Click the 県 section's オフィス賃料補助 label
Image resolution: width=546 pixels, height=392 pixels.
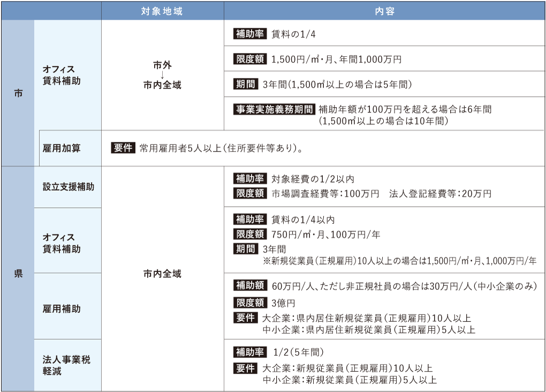[x=62, y=243]
